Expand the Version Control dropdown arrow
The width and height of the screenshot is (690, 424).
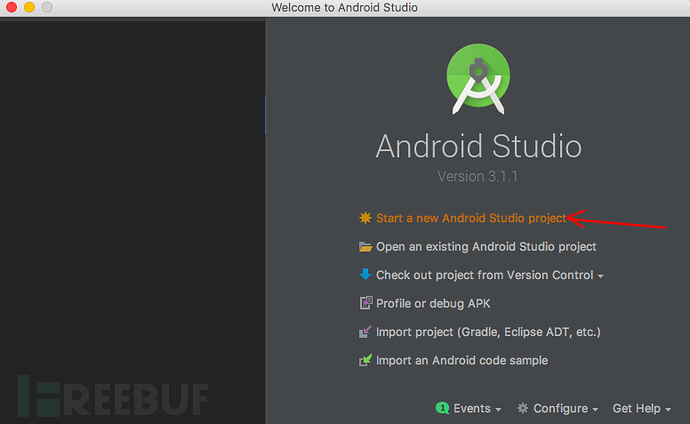[600, 276]
